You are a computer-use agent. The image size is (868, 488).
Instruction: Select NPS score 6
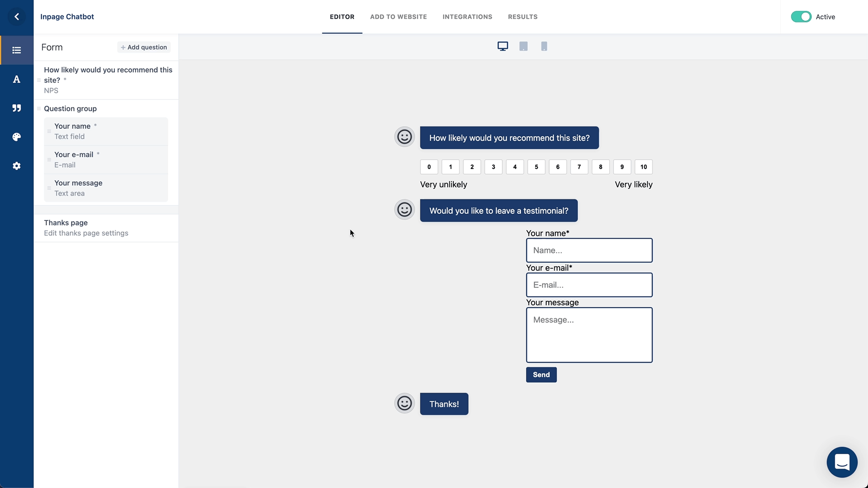coord(558,167)
